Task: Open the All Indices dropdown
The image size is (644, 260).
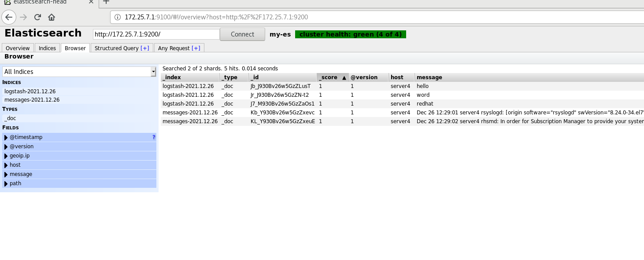Action: [79, 72]
